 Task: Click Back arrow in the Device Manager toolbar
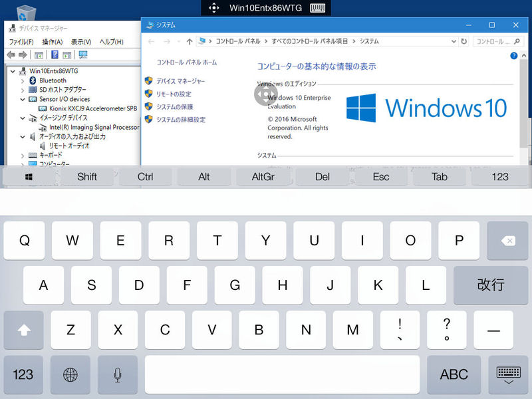11,55
